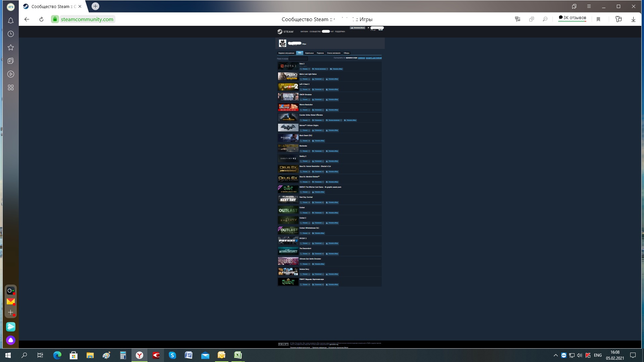
Task: Open the ENG language indicator in tray
Action: (598, 355)
